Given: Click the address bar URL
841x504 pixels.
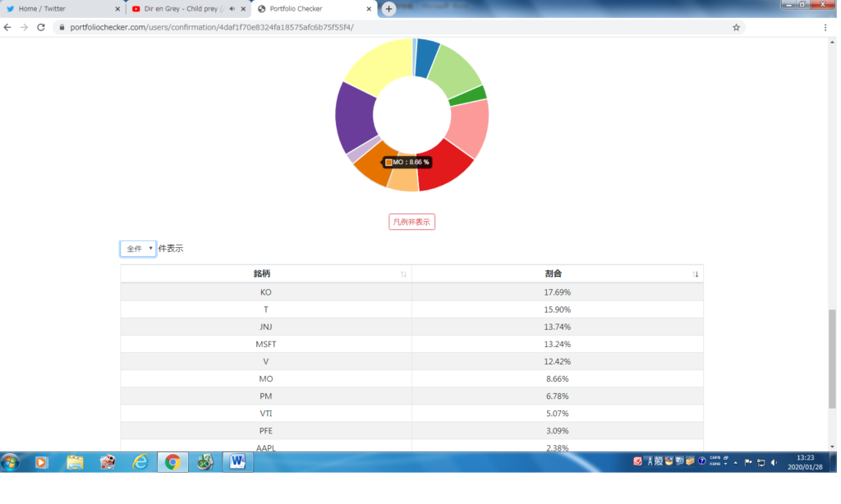Looking at the screenshot, I should coord(212,27).
